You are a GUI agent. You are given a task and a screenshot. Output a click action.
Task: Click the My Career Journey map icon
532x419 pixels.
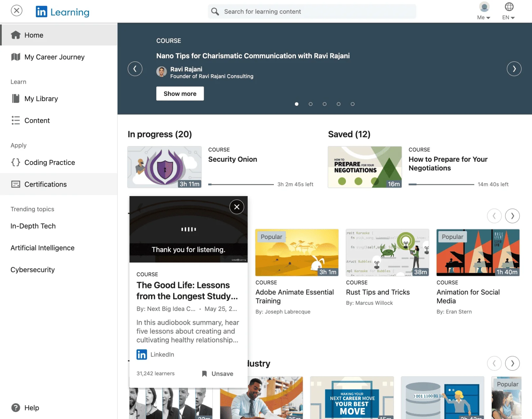(16, 57)
